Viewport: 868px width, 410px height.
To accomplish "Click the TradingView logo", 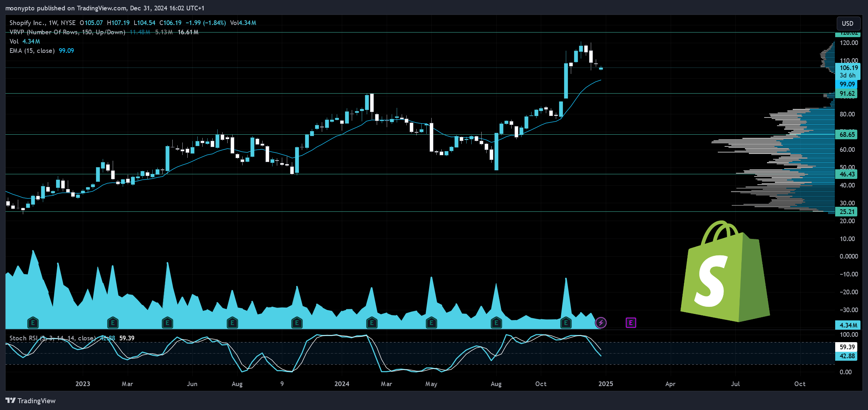I will [x=31, y=401].
